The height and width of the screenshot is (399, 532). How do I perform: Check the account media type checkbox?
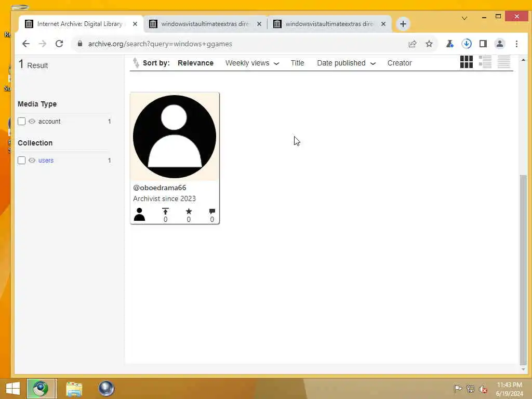[x=21, y=121]
